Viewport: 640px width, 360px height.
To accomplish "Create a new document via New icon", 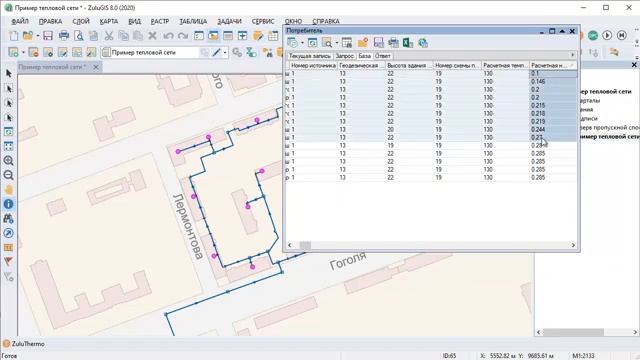I will click(x=13, y=36).
